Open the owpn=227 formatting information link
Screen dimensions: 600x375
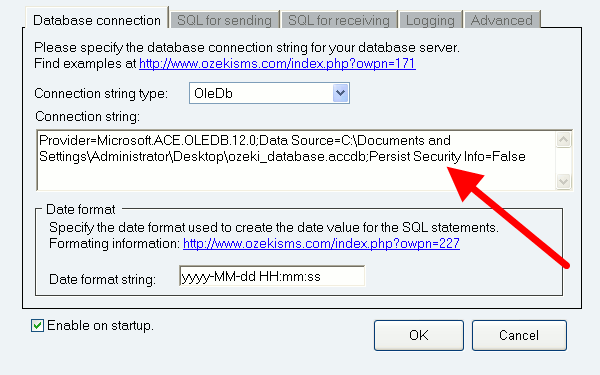[x=321, y=244]
